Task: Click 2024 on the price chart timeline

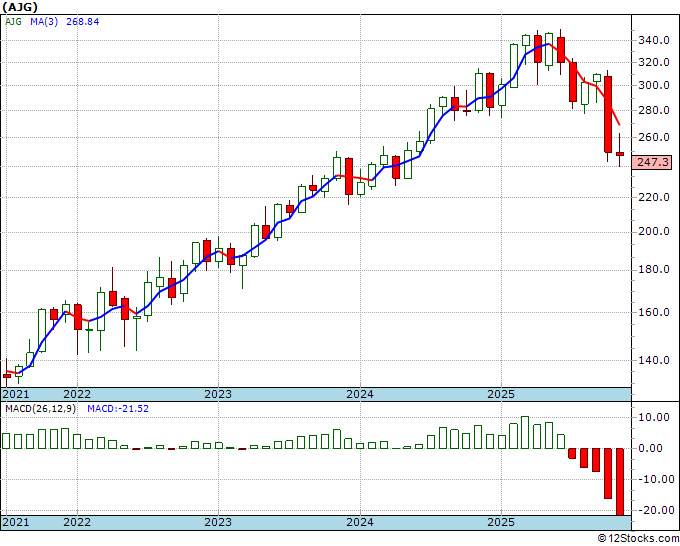Action: tap(360, 394)
